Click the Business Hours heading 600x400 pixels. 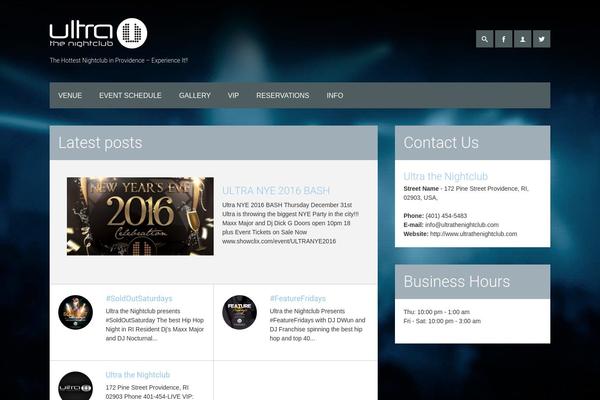click(x=457, y=281)
